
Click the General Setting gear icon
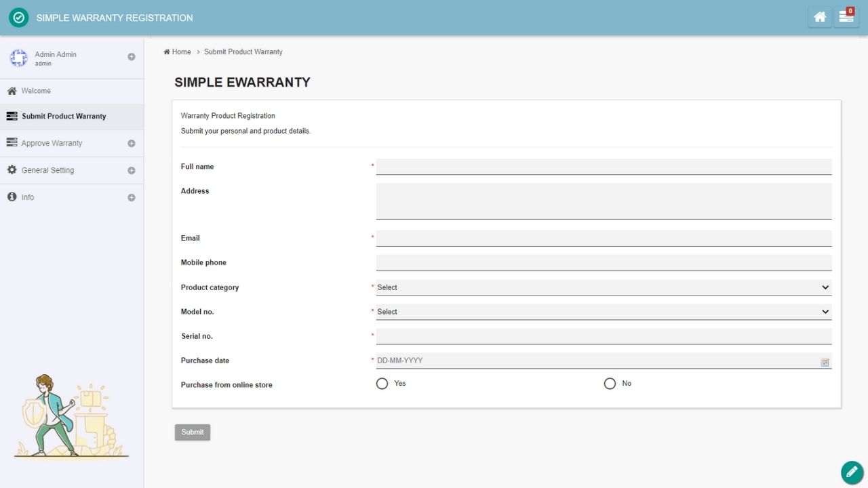[x=12, y=170]
